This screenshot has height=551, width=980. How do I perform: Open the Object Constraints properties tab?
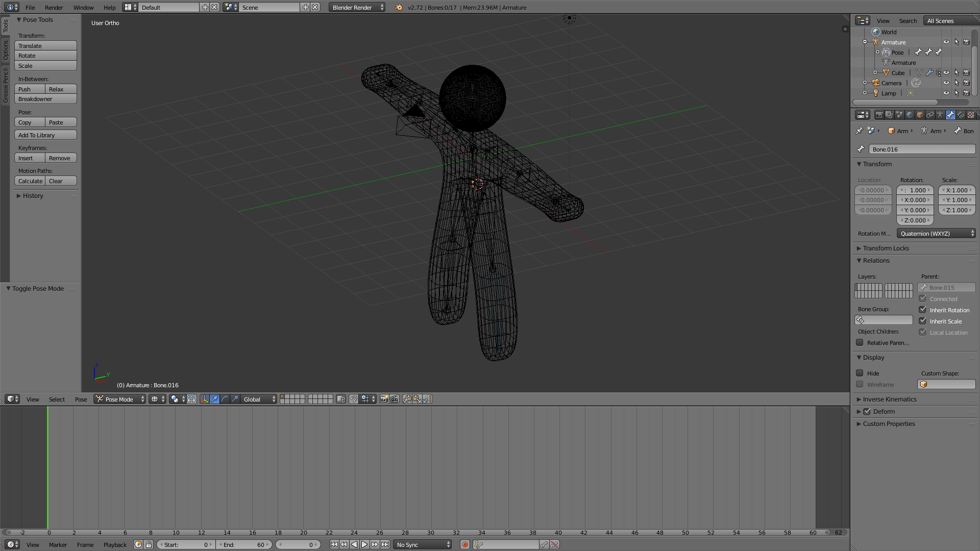(x=930, y=115)
